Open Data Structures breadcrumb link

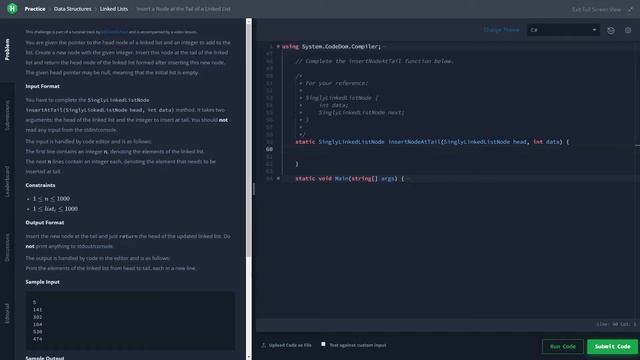coord(73,9)
